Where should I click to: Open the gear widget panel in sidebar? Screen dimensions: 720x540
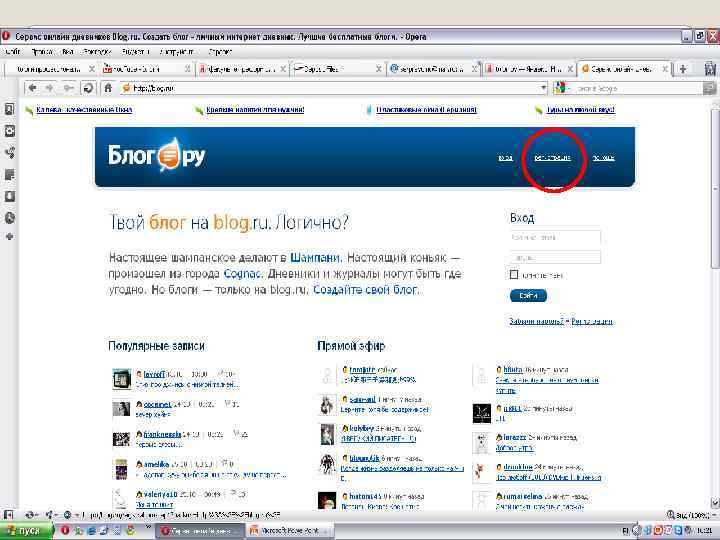9,131
